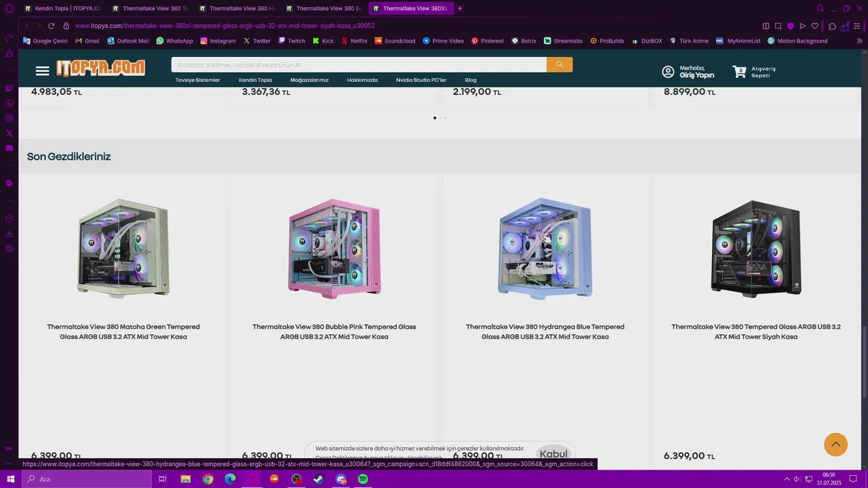Open the Hydrangea Blue Thermaltake case title

point(545,331)
